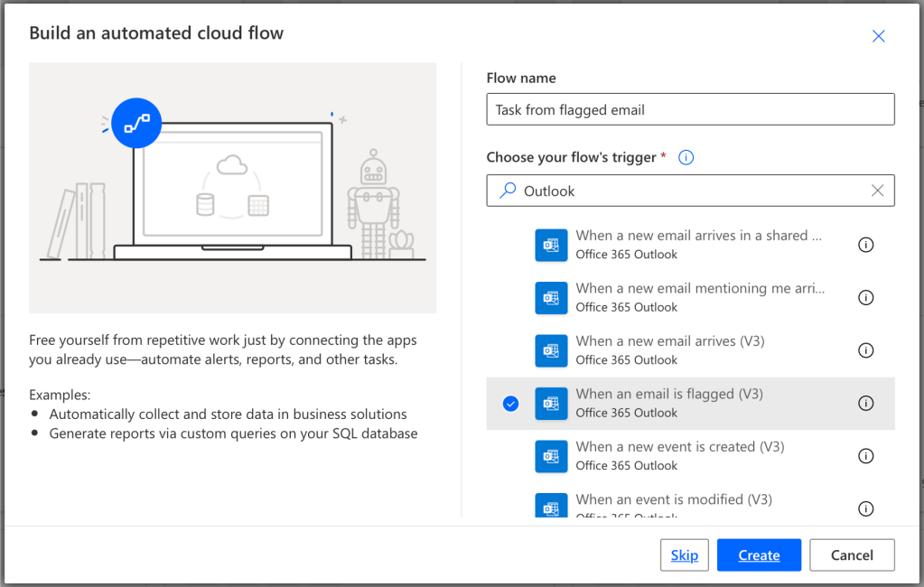Click the info circle beside 'When a new event is created'
Screen dimensions: 924x587
click(865, 456)
